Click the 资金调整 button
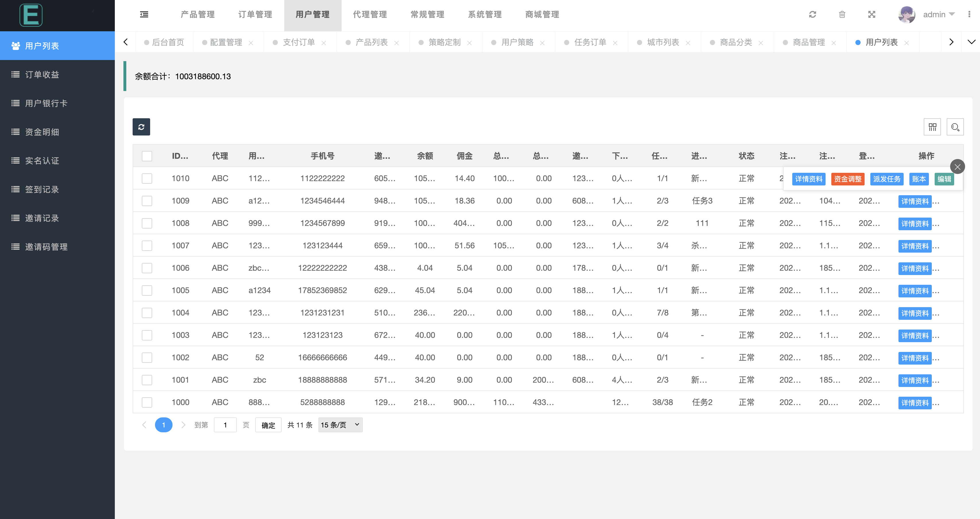 [x=848, y=179]
